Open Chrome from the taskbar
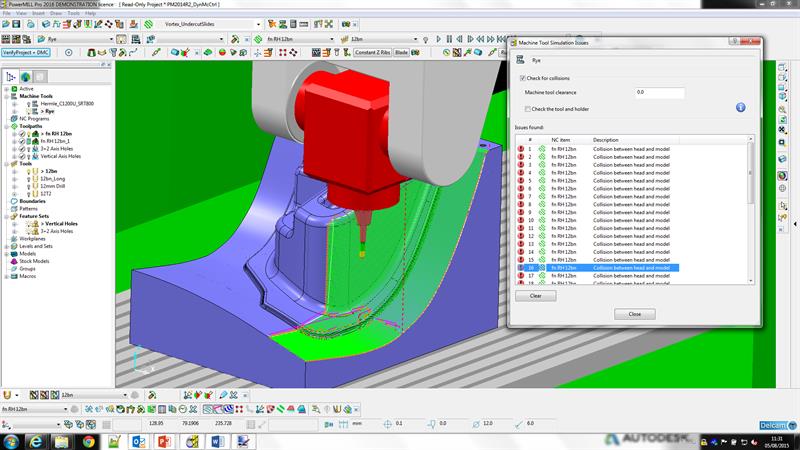Viewport: 800px width, 450px height. click(88, 441)
